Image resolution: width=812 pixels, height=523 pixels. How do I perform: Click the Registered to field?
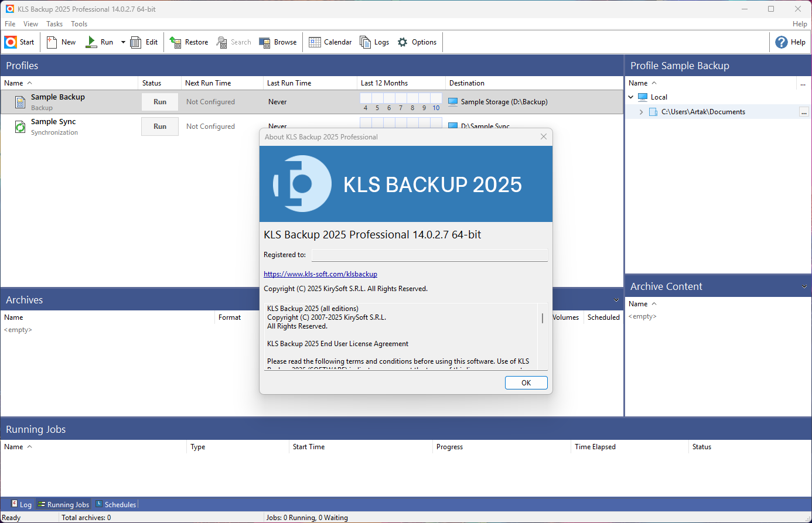tap(429, 255)
